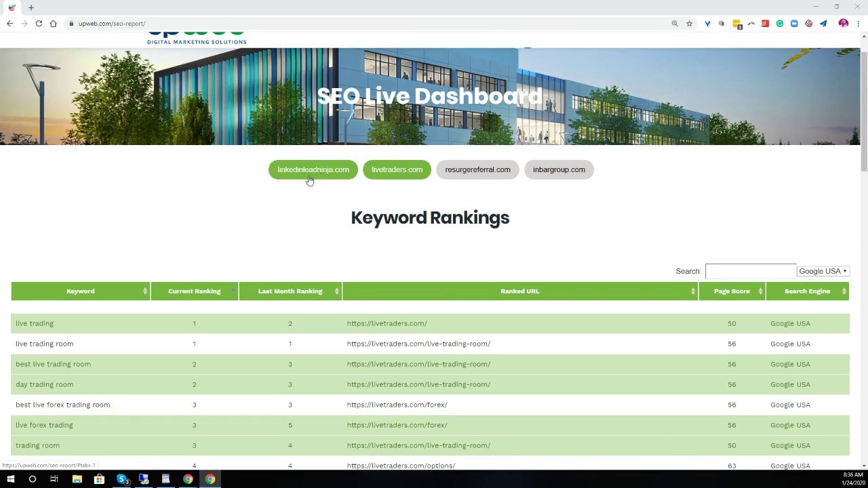This screenshot has width=868, height=488.
Task: Sort table by Search Engine column
Action: (807, 291)
